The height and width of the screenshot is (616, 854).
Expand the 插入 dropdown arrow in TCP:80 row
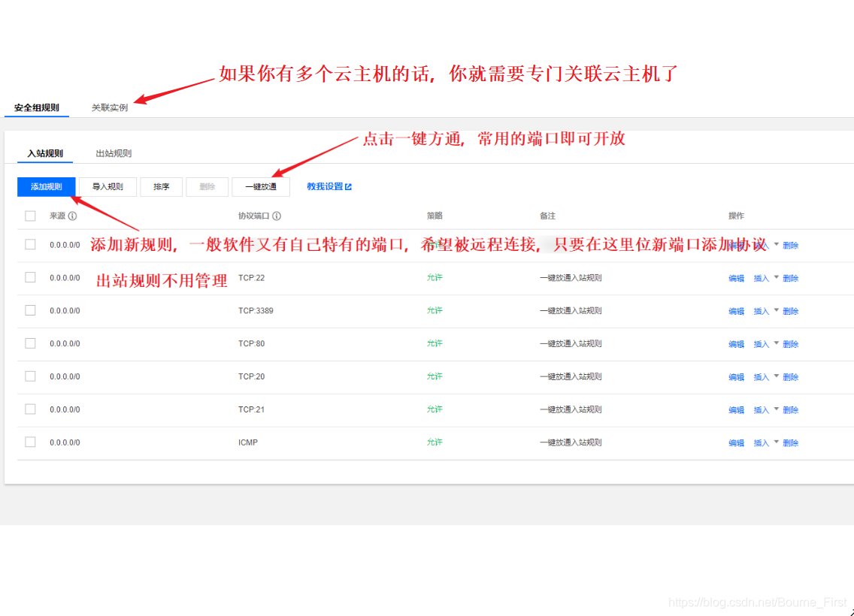point(776,343)
